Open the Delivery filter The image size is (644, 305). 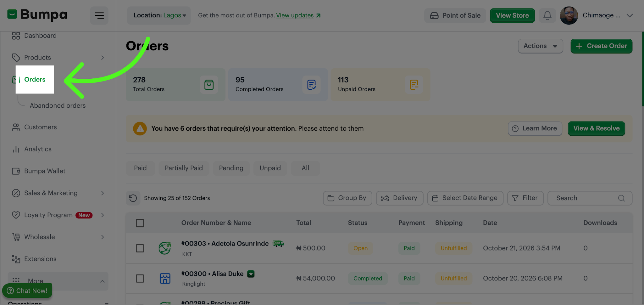(399, 198)
